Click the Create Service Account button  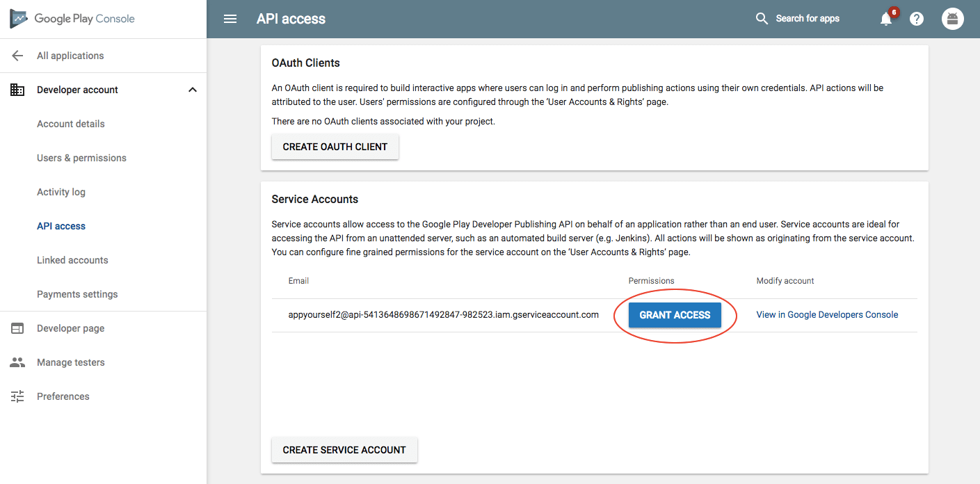[344, 450]
